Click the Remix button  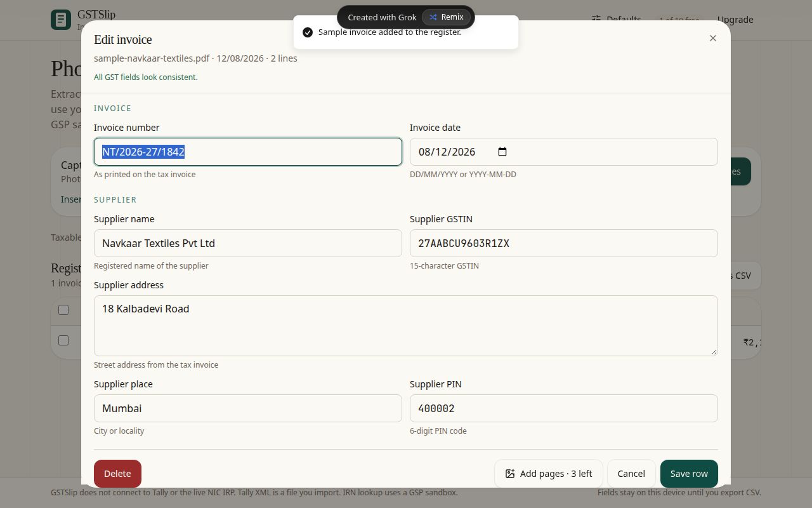(x=446, y=17)
